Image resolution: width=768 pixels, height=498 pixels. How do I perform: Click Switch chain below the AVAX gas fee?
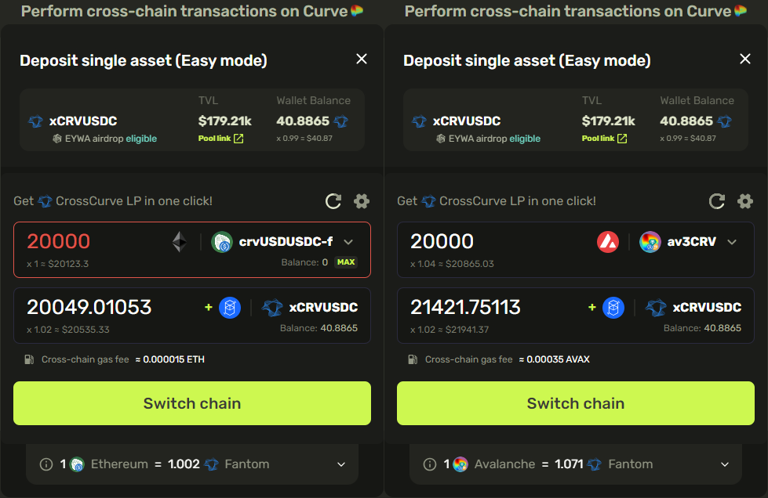(x=575, y=403)
